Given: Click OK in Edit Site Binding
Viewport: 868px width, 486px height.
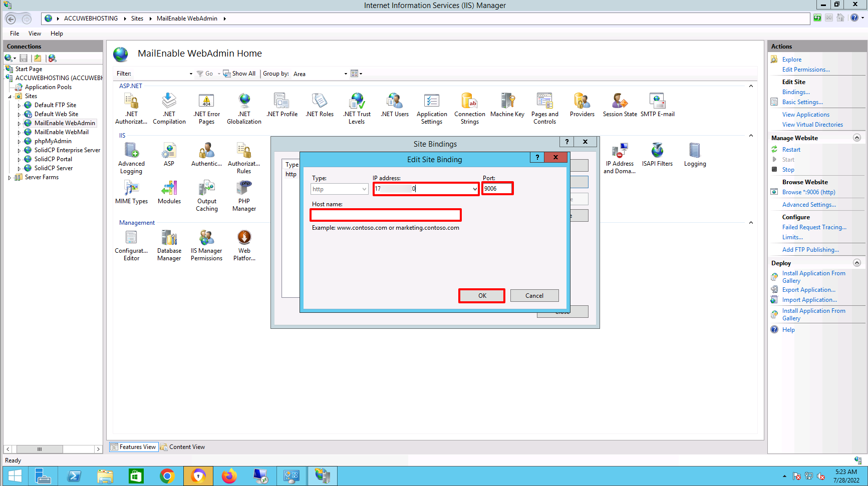Looking at the screenshot, I should pyautogui.click(x=482, y=296).
